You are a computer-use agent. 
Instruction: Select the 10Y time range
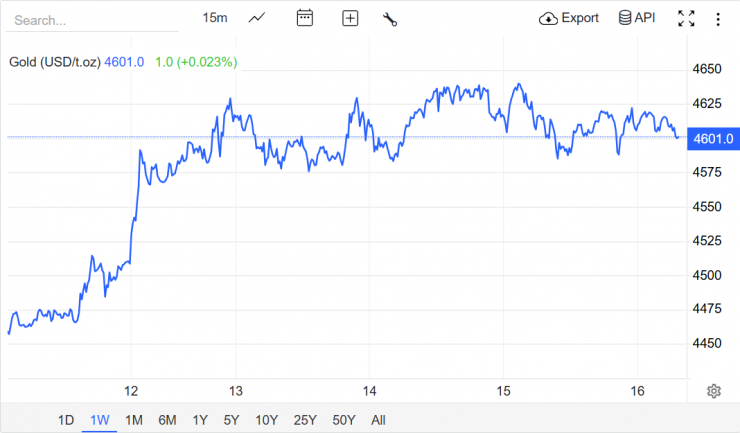click(267, 420)
